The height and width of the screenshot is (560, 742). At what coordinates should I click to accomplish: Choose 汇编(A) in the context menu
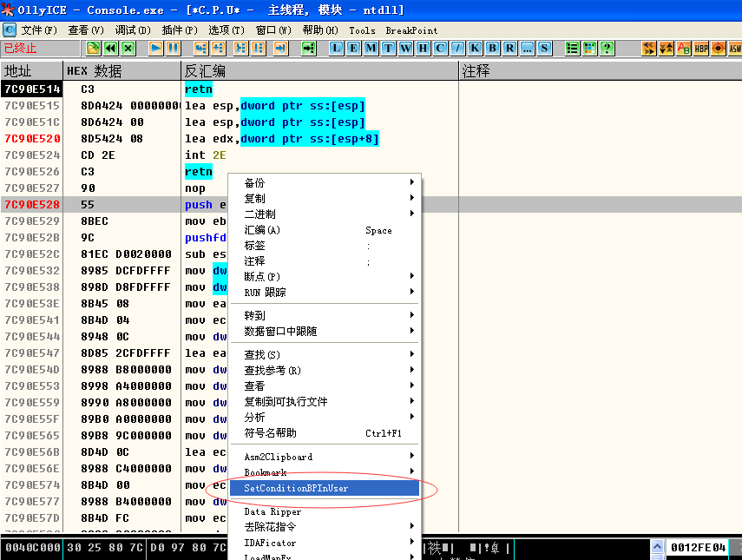tap(325, 229)
